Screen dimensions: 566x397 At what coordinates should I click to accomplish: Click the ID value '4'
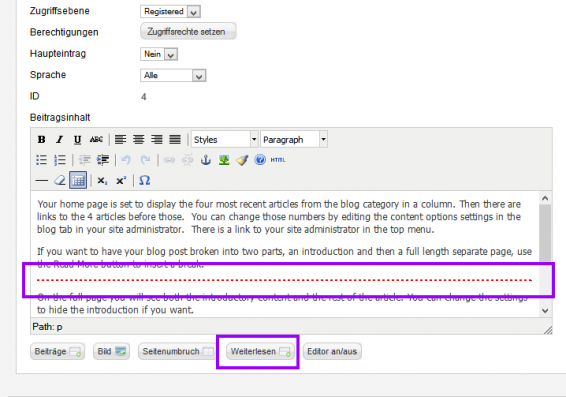[x=144, y=97]
